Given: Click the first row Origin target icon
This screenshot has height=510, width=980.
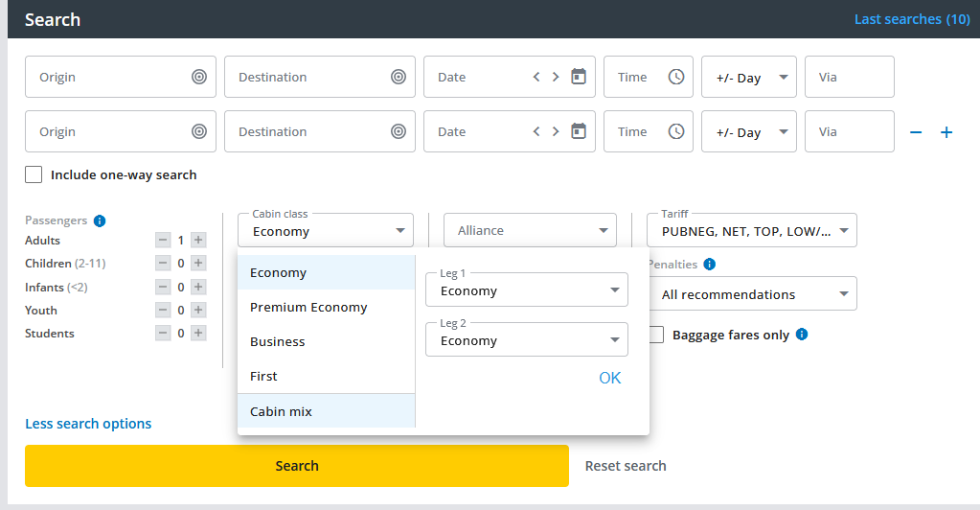Looking at the screenshot, I should [199, 77].
